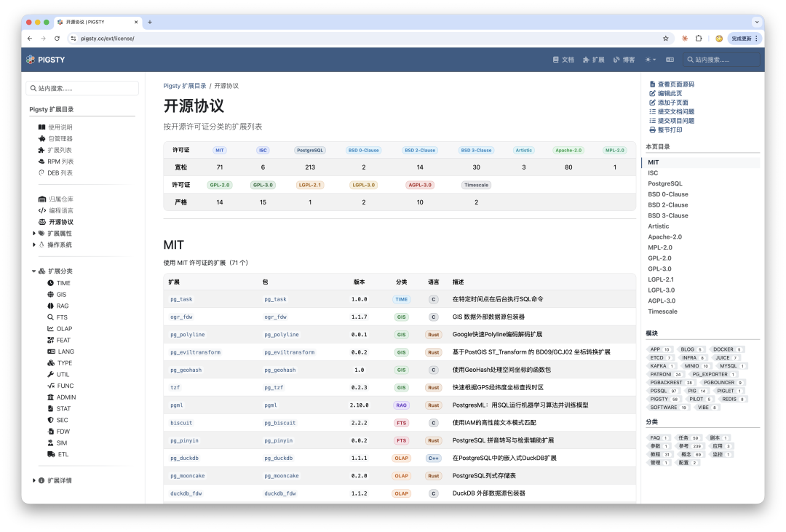The width and height of the screenshot is (786, 532).
Task: Open the 扩展 extensions nav item
Action: click(594, 60)
